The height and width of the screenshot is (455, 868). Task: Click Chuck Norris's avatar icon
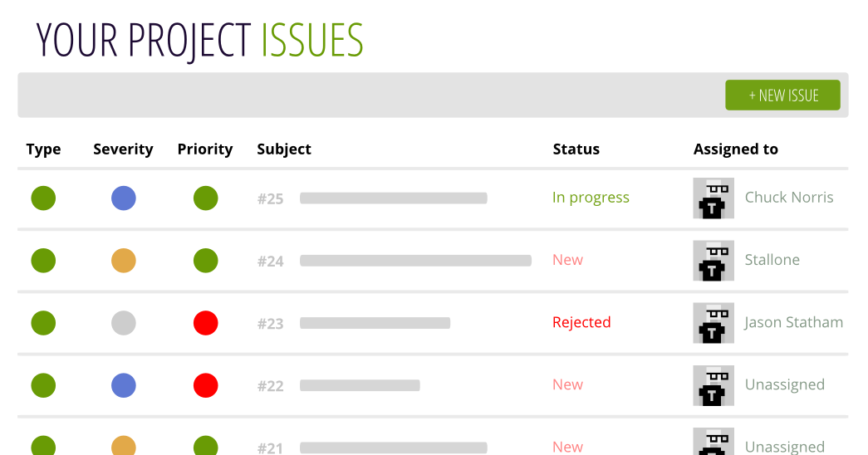pyautogui.click(x=714, y=198)
